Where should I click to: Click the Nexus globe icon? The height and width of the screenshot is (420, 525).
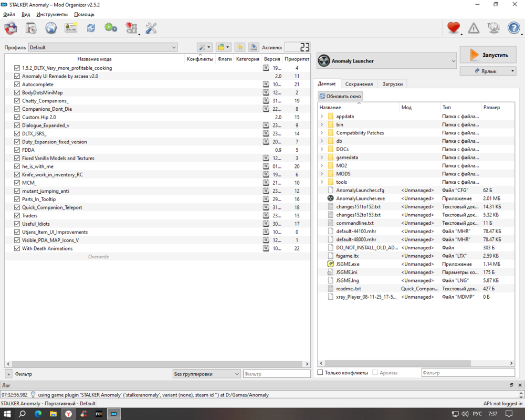pyautogui.click(x=51, y=28)
